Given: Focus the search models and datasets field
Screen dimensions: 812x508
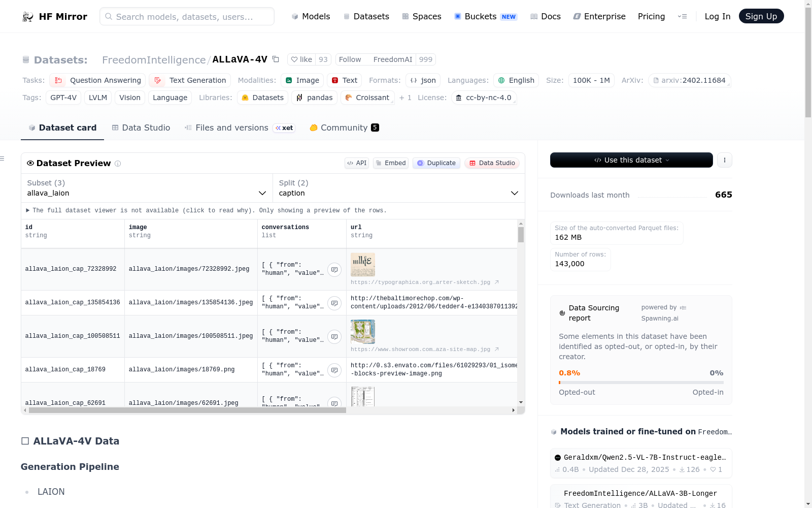Looking at the screenshot, I should (187, 16).
